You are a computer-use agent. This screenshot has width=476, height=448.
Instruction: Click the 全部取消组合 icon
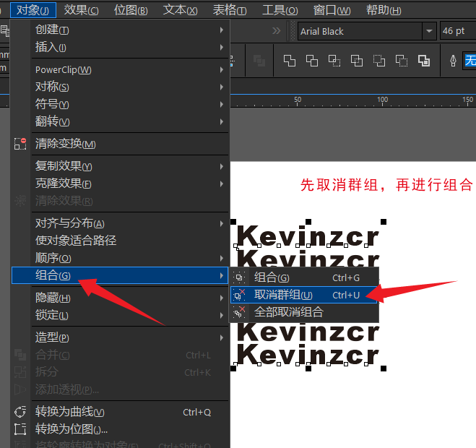(239, 312)
